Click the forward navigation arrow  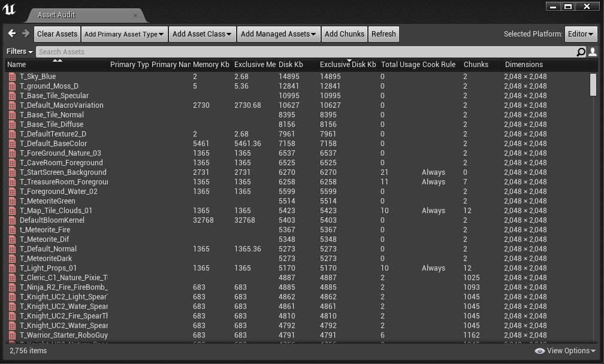[x=24, y=34]
